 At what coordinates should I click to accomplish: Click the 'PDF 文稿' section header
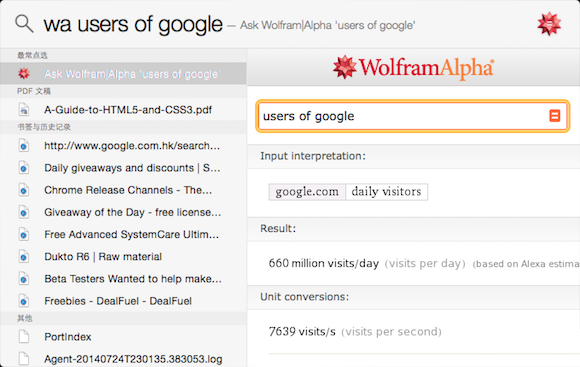point(34,91)
